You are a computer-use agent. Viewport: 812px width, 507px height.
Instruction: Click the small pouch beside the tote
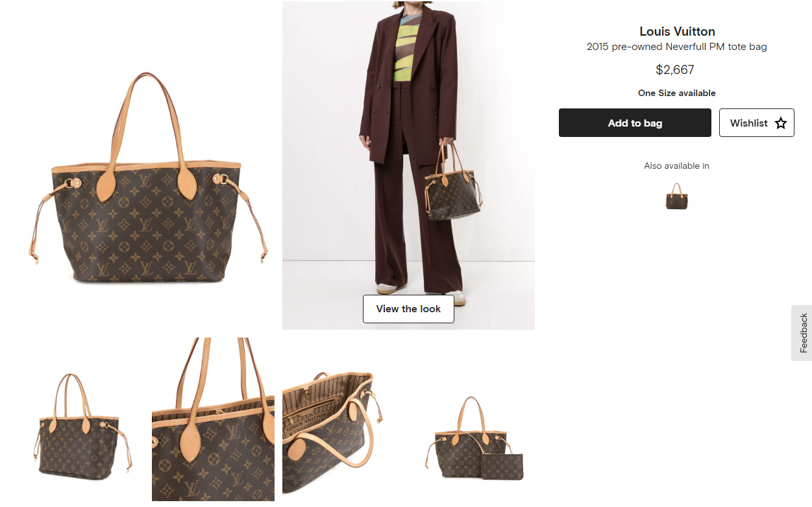(x=502, y=465)
